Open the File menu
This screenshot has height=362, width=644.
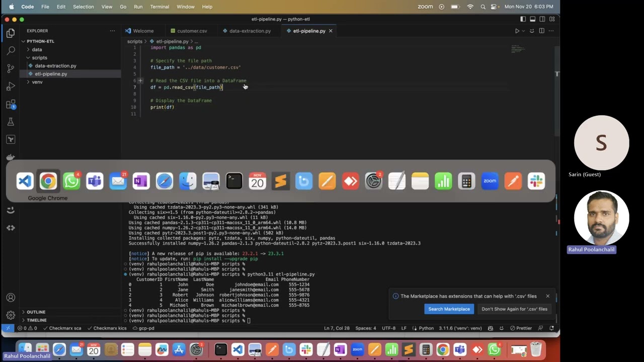pos(45,7)
